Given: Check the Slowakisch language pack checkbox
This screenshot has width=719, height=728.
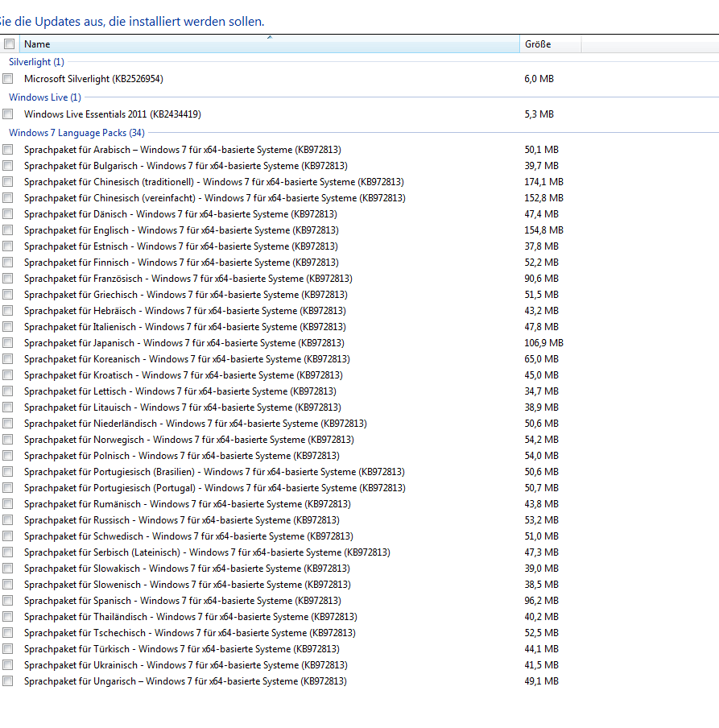Looking at the screenshot, I should click(x=7, y=569).
